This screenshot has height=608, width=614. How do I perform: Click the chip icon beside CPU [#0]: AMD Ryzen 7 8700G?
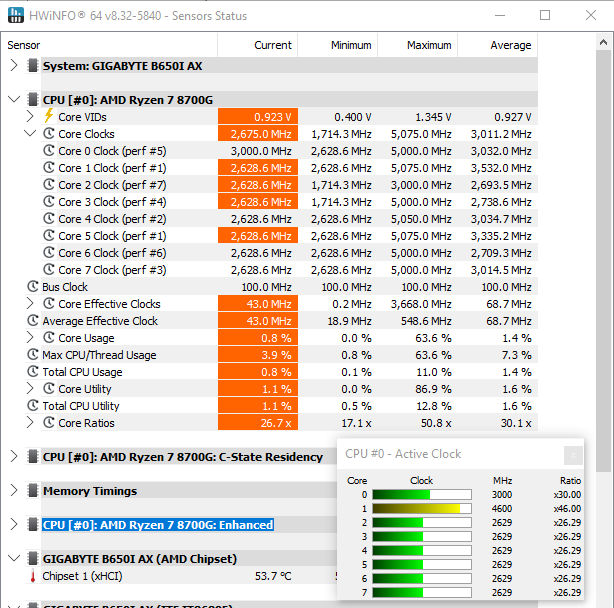point(33,100)
